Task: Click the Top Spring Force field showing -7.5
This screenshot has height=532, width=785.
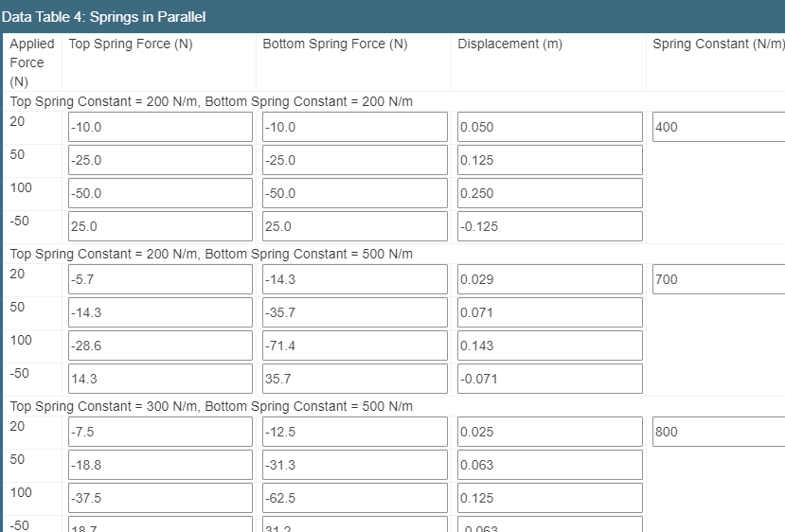Action: click(x=160, y=432)
